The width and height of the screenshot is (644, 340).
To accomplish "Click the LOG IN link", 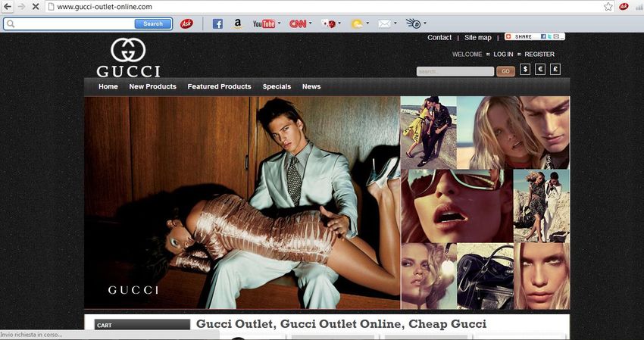I will (503, 55).
